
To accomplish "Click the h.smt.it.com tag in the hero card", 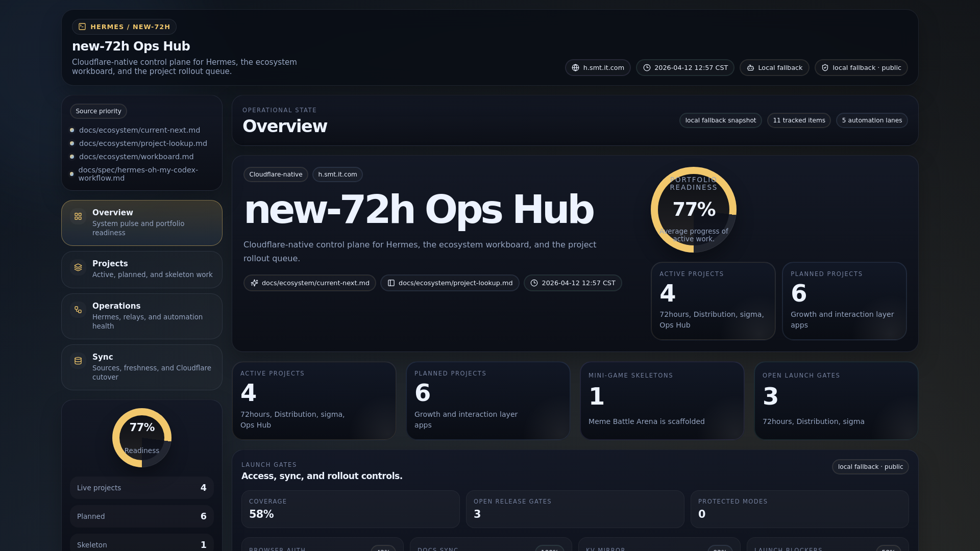I will [337, 174].
